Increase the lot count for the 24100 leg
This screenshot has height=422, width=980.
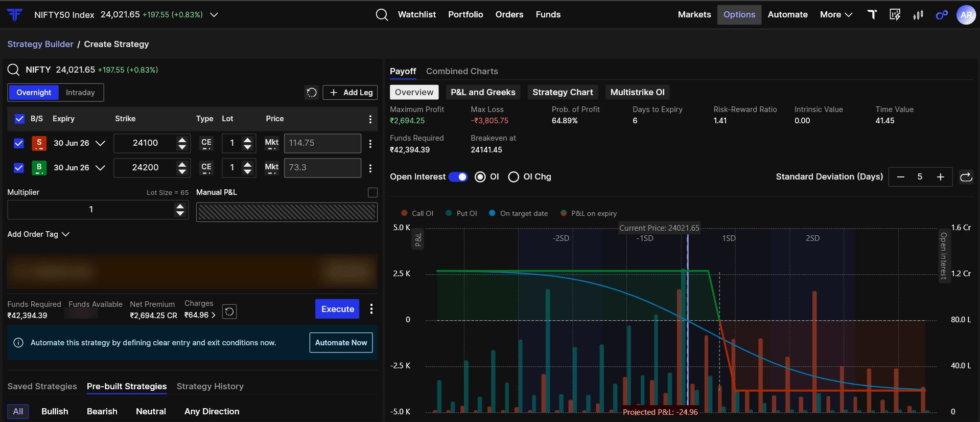(247, 140)
